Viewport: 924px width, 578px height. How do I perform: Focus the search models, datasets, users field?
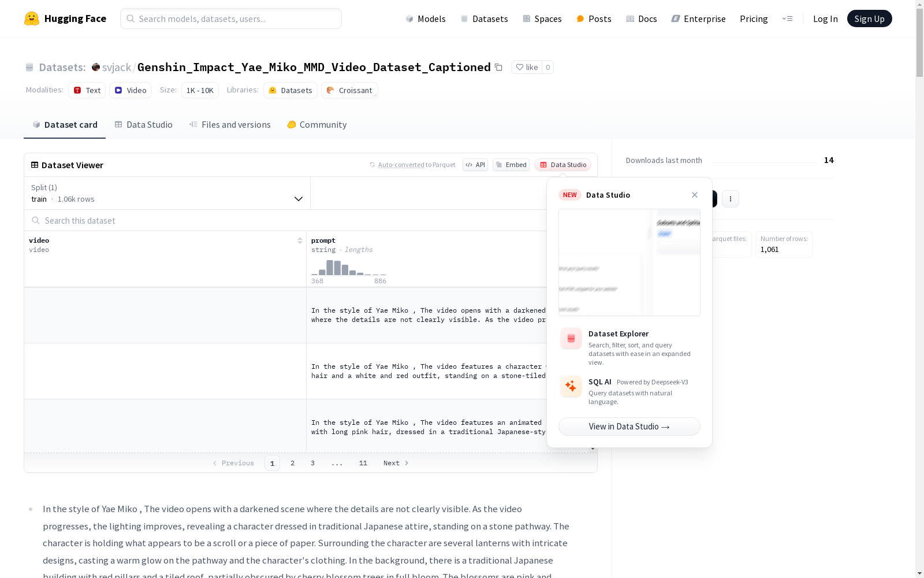click(x=231, y=18)
